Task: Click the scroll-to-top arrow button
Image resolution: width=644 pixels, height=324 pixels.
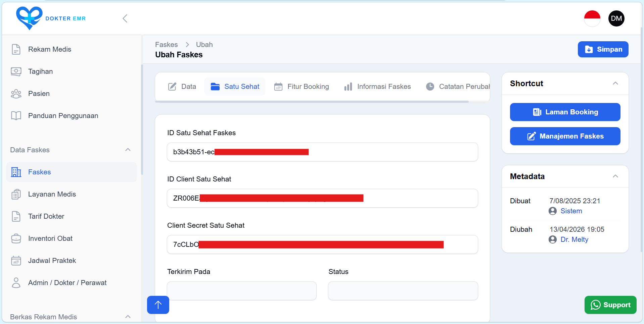Action: 158,305
